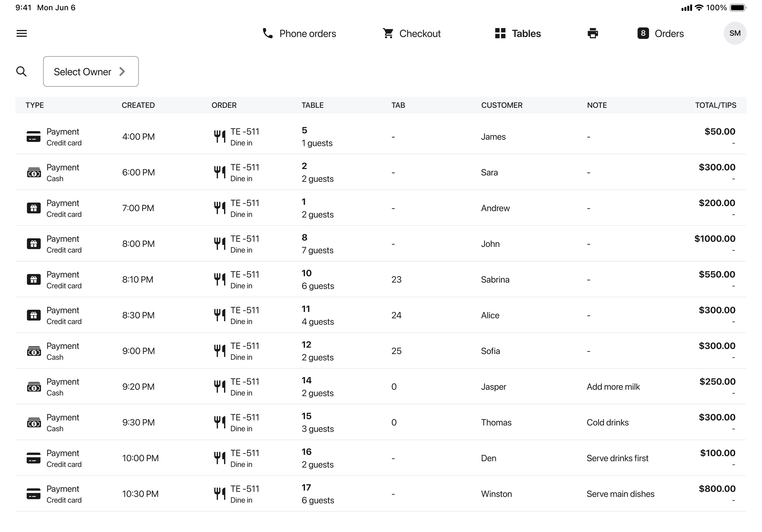Click cash icon in Sara row

[34, 172]
